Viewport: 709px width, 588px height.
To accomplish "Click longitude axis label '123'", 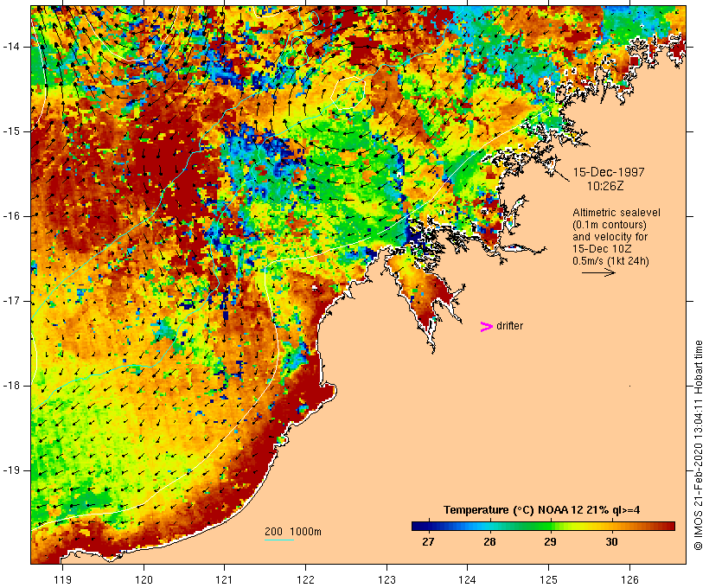I will point(386,579).
